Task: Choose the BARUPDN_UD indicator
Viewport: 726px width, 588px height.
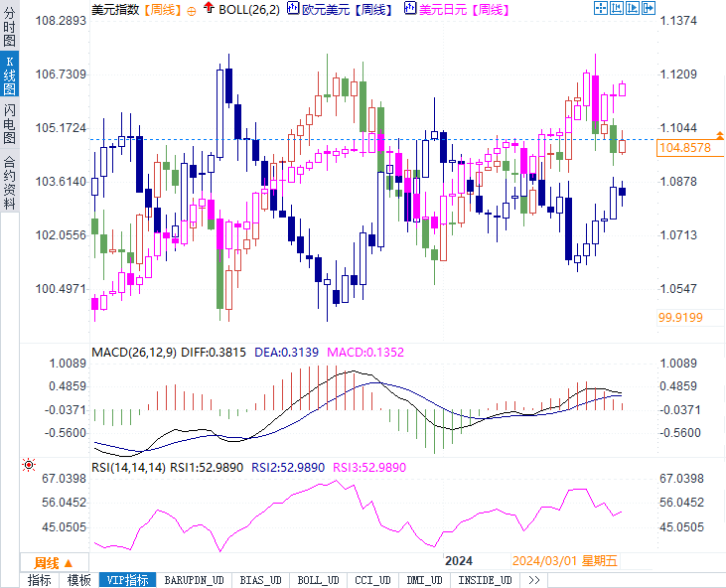Action: (195, 580)
